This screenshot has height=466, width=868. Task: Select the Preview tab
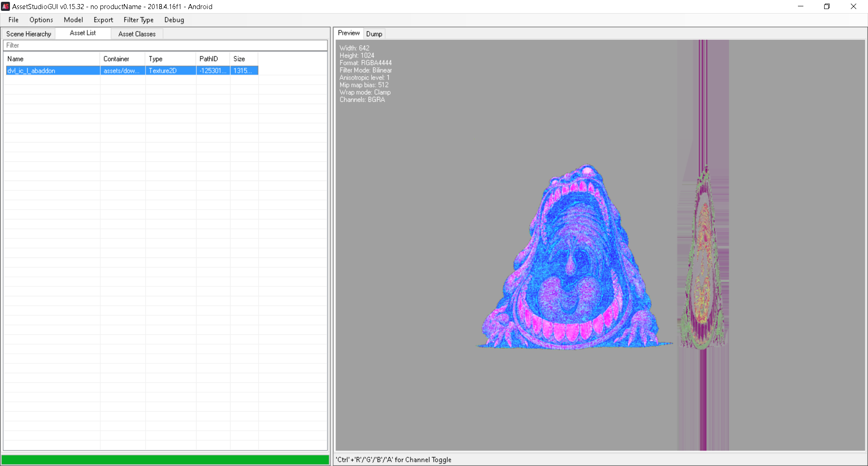(349, 33)
